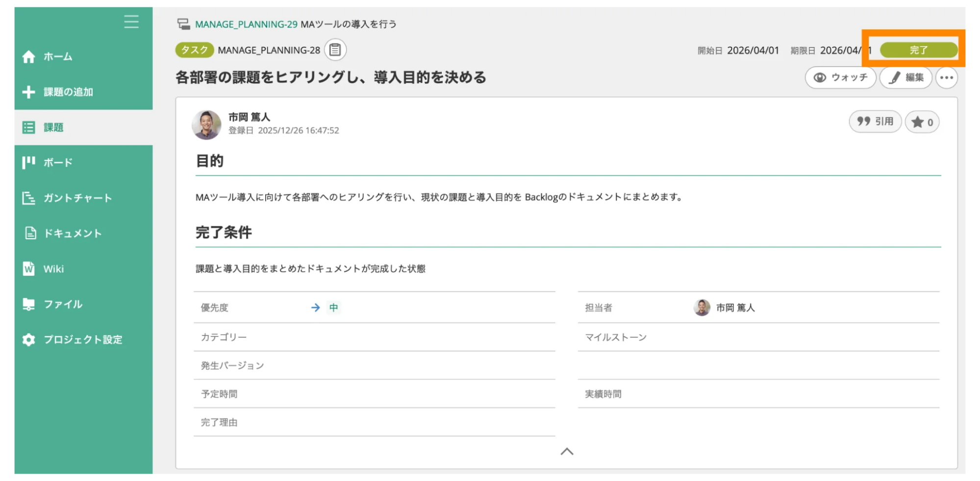
Task: Click the 完了条件 section heading
Action: click(224, 232)
